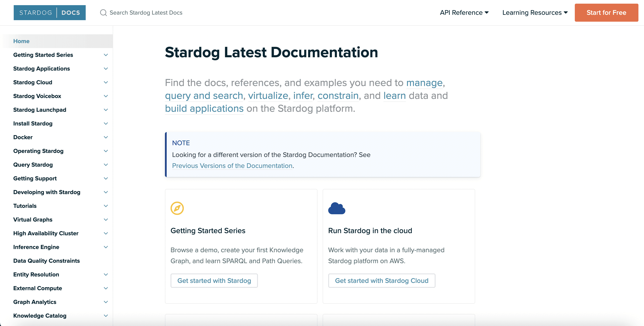The height and width of the screenshot is (326, 644).
Task: Select Home in the sidebar
Action: (x=21, y=41)
